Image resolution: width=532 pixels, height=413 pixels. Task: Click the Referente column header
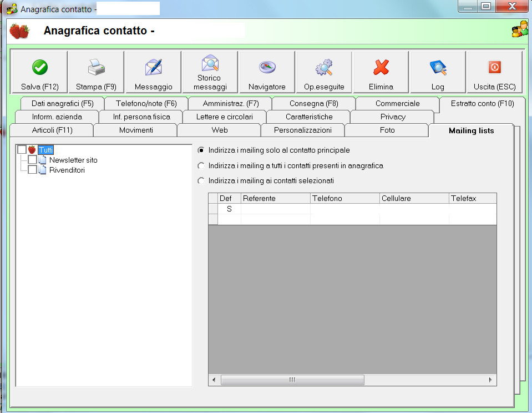[276, 198]
